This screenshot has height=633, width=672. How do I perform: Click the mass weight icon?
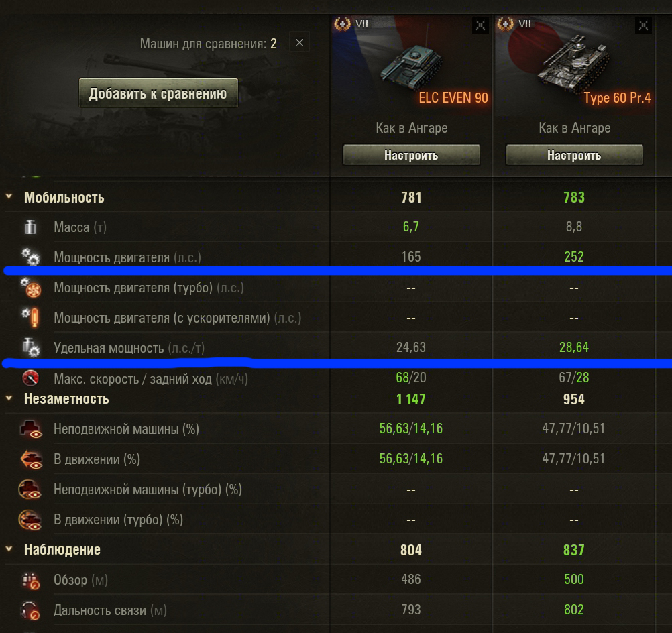coord(30,227)
